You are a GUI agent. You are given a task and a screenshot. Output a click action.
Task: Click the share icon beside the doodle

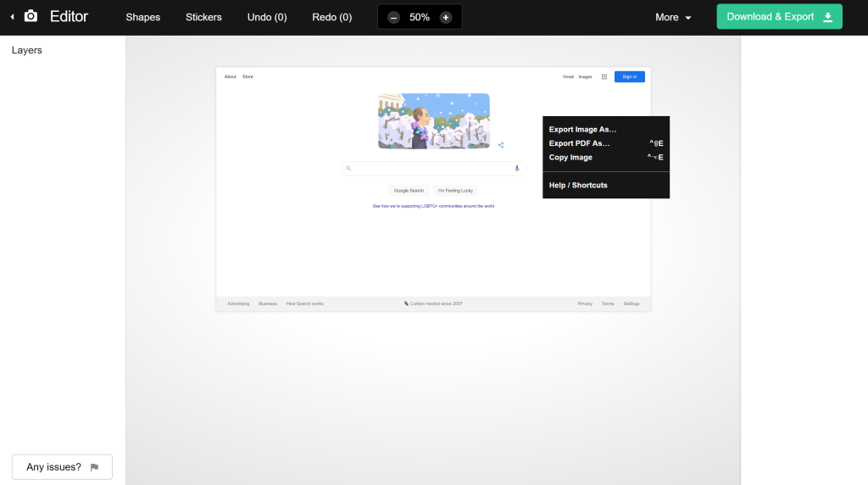(x=501, y=145)
